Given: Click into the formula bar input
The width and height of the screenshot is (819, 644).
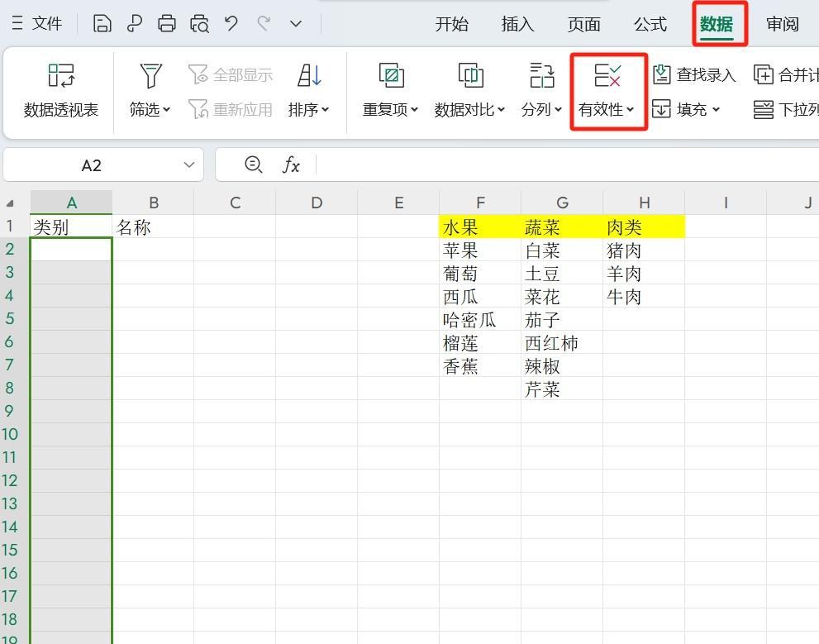Looking at the screenshot, I should coord(567,165).
